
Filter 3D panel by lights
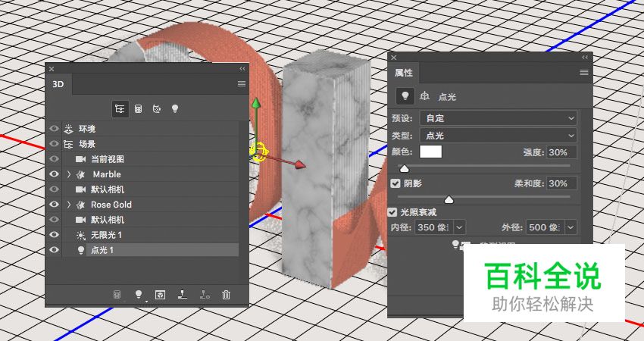tap(174, 108)
